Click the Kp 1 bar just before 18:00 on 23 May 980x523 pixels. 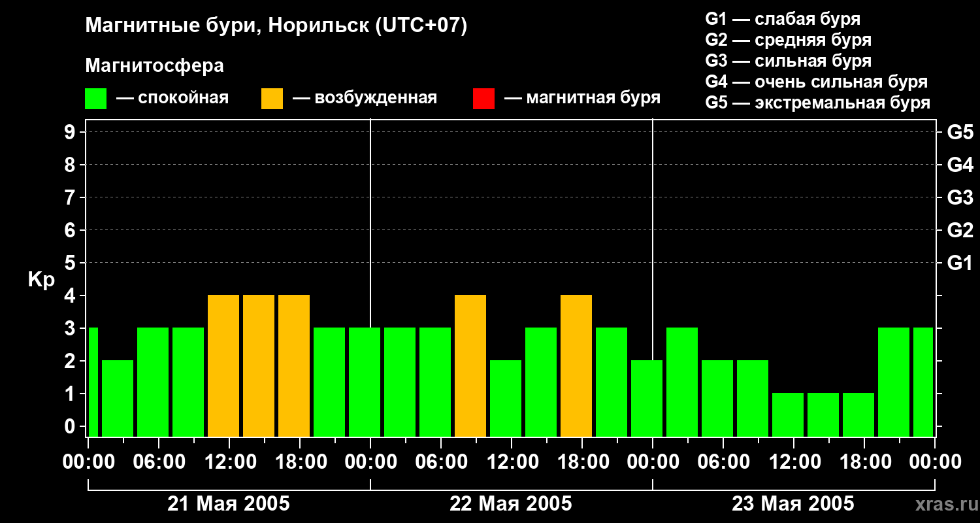point(858,414)
